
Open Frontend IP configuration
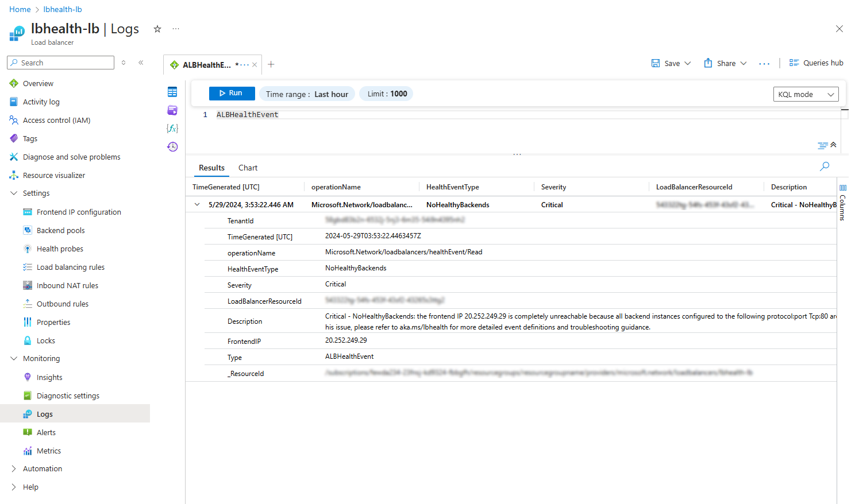[79, 212]
